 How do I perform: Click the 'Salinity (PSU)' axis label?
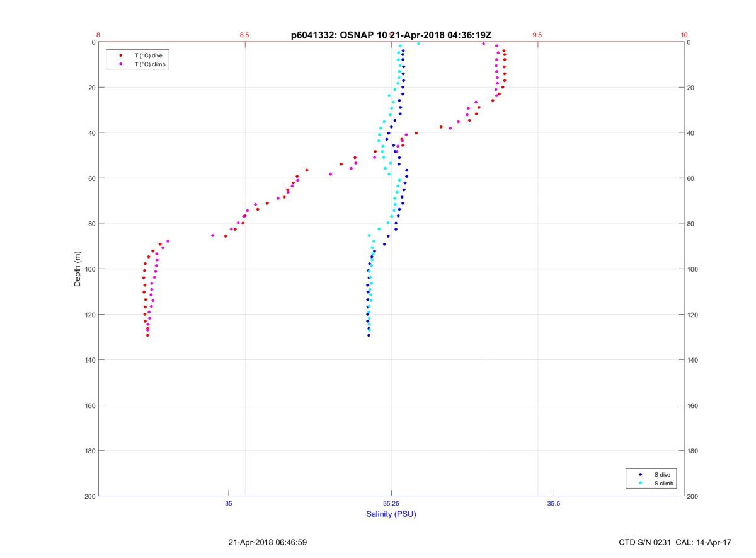(x=391, y=514)
